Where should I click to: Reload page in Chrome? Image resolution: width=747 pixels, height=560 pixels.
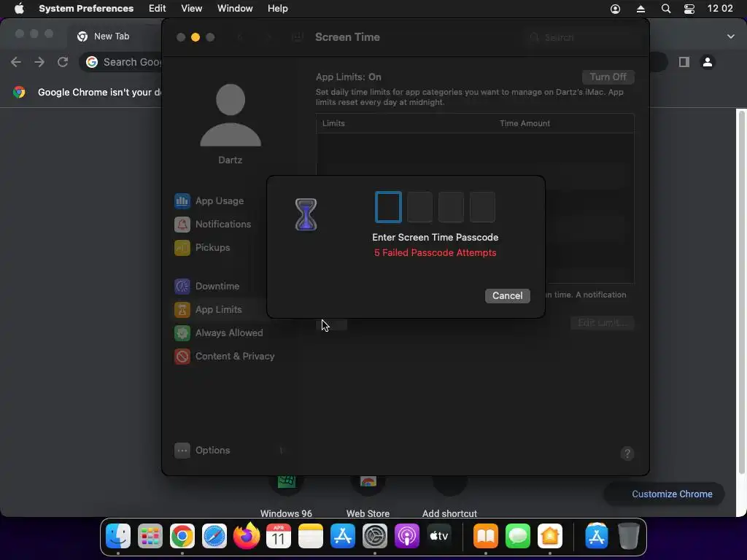click(63, 62)
